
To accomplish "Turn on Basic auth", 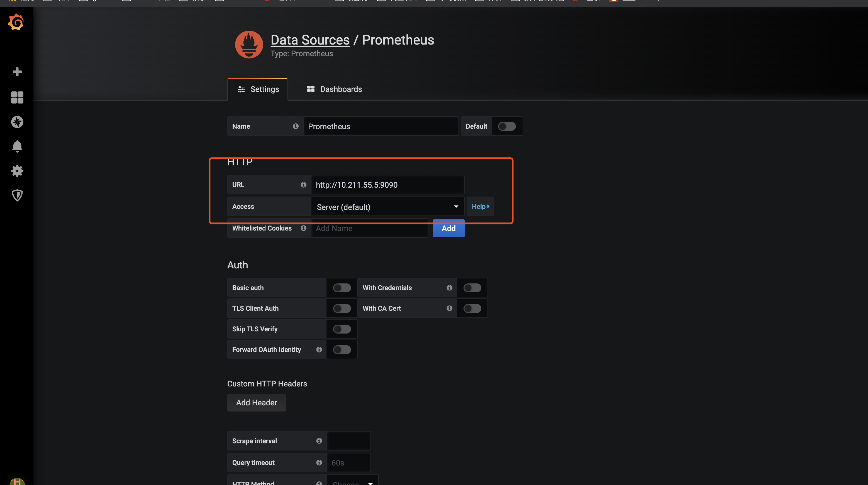I will pos(342,287).
